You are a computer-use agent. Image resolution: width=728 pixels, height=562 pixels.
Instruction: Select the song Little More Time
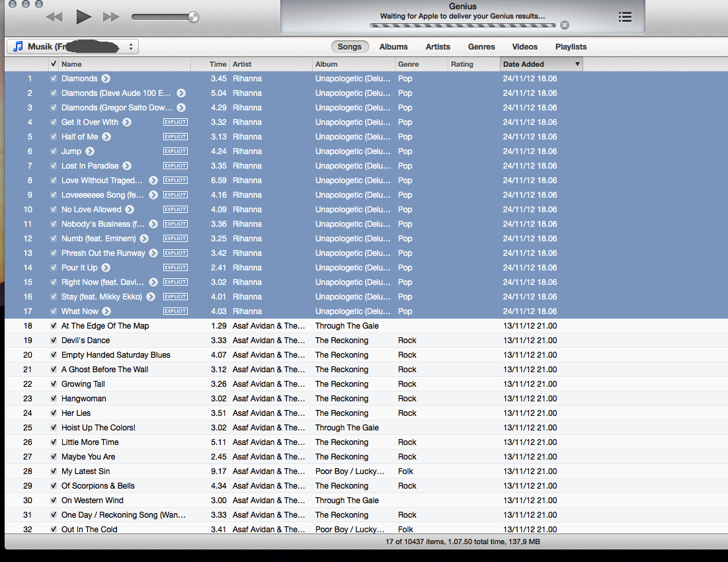pos(90,442)
